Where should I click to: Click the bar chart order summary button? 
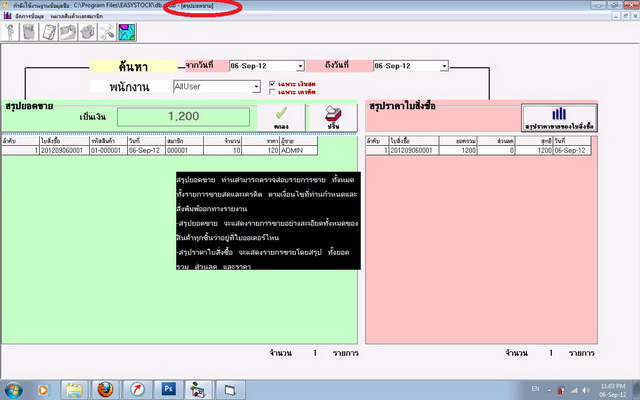[x=559, y=118]
